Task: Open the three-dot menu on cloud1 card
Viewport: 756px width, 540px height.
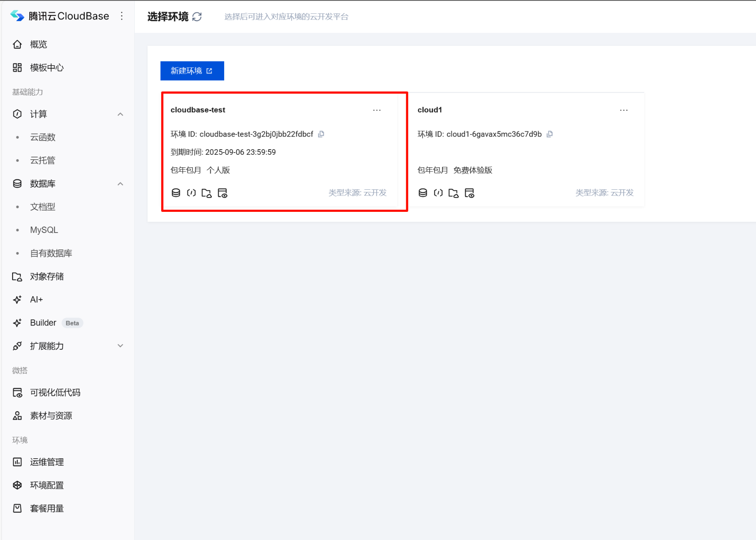Action: (624, 110)
